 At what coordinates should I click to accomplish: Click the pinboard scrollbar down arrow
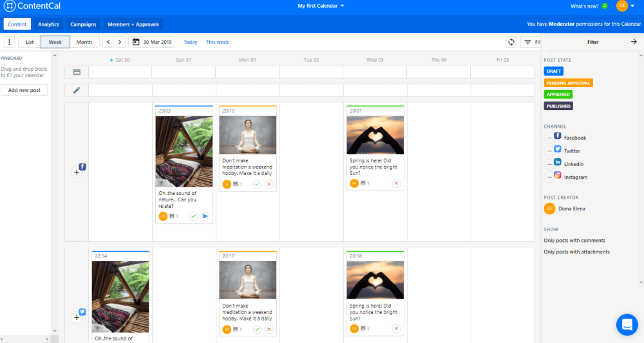55,331
